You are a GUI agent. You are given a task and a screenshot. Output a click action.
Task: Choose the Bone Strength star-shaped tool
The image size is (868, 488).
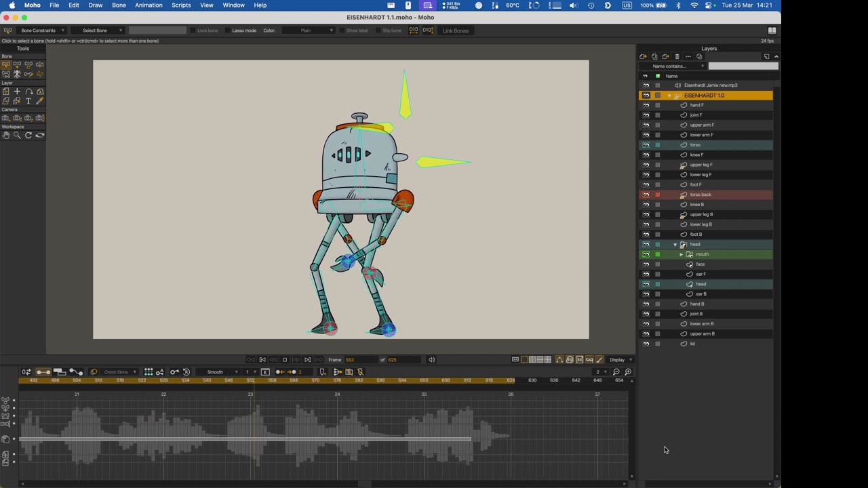[17, 74]
